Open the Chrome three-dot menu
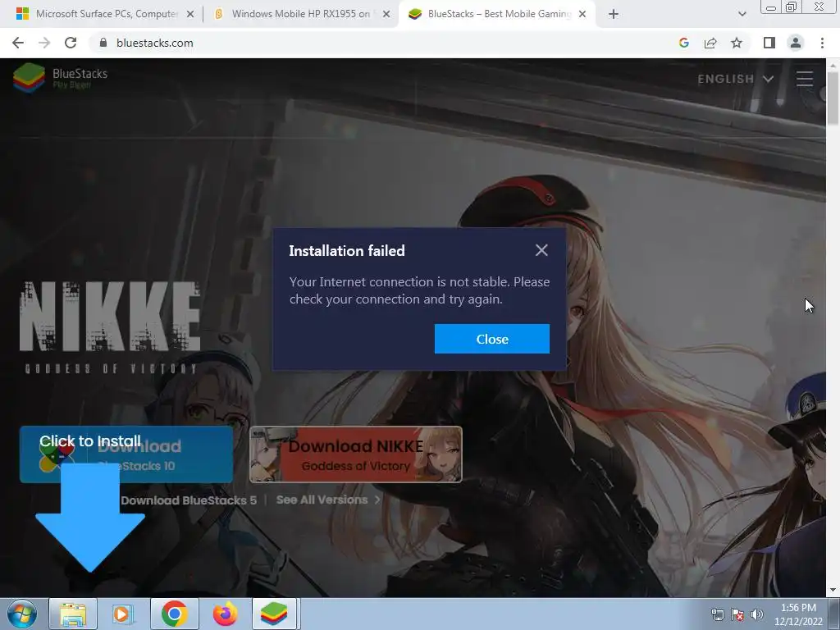 (822, 43)
